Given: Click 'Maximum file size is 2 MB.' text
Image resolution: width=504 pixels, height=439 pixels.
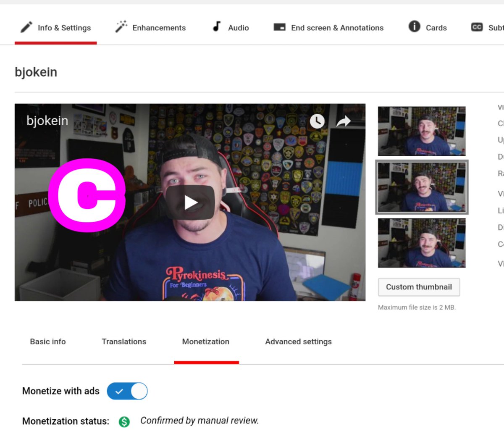Looking at the screenshot, I should (417, 308).
